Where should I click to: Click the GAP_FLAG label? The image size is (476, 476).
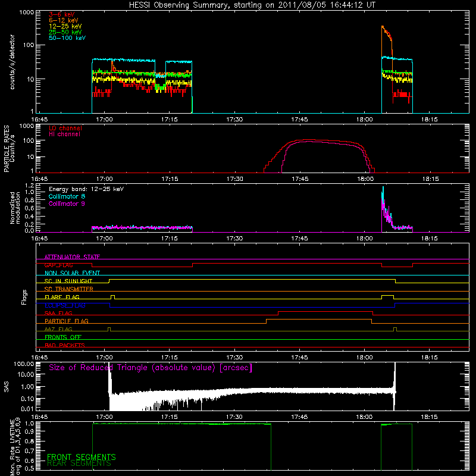pyautogui.click(x=58, y=265)
